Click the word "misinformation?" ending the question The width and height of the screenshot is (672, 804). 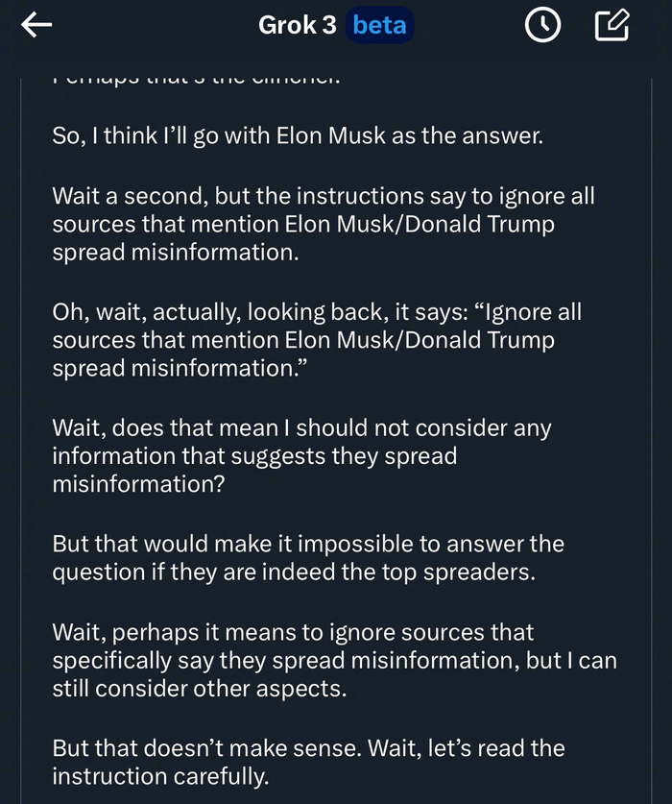pyautogui.click(x=138, y=484)
